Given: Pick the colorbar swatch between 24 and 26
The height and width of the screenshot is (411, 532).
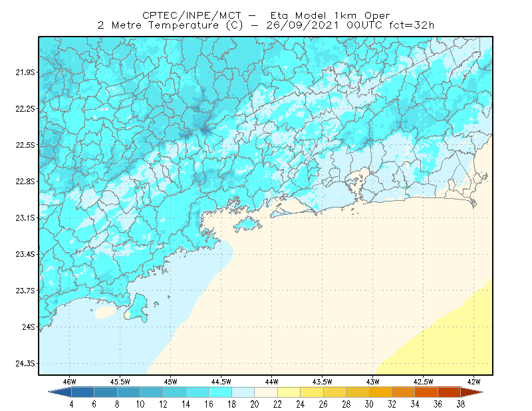Looking at the screenshot, I should coord(312,392).
